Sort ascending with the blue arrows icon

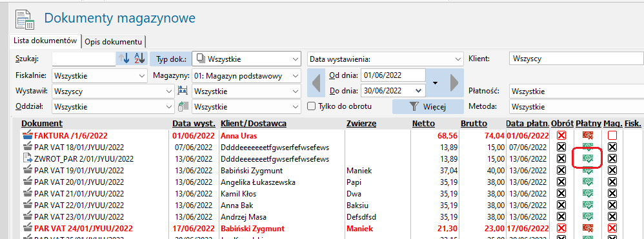(x=124, y=59)
